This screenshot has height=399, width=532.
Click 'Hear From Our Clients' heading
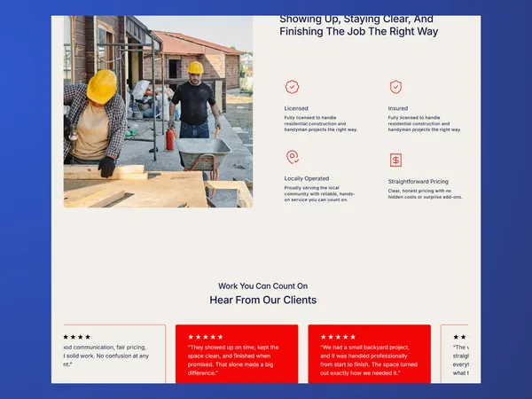tap(263, 300)
